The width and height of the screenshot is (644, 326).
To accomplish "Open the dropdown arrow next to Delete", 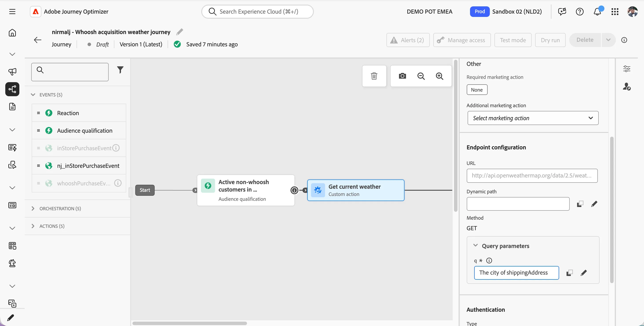I will [x=608, y=40].
